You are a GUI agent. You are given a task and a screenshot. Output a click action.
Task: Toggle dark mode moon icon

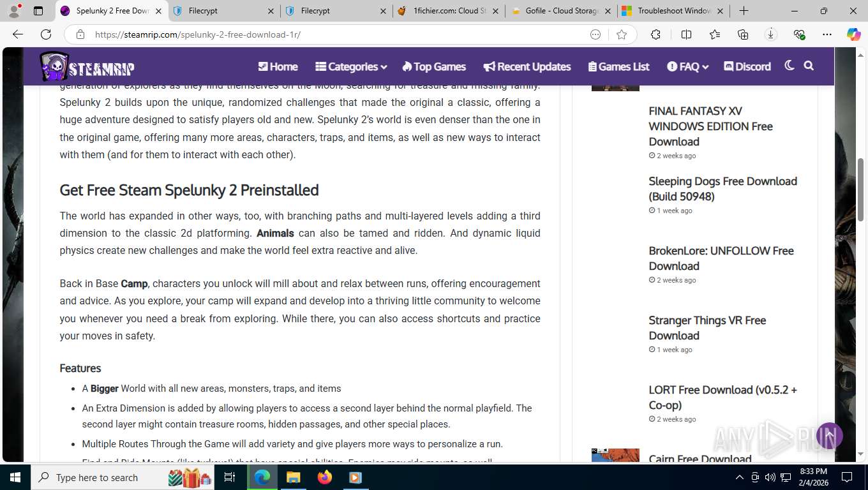(789, 66)
